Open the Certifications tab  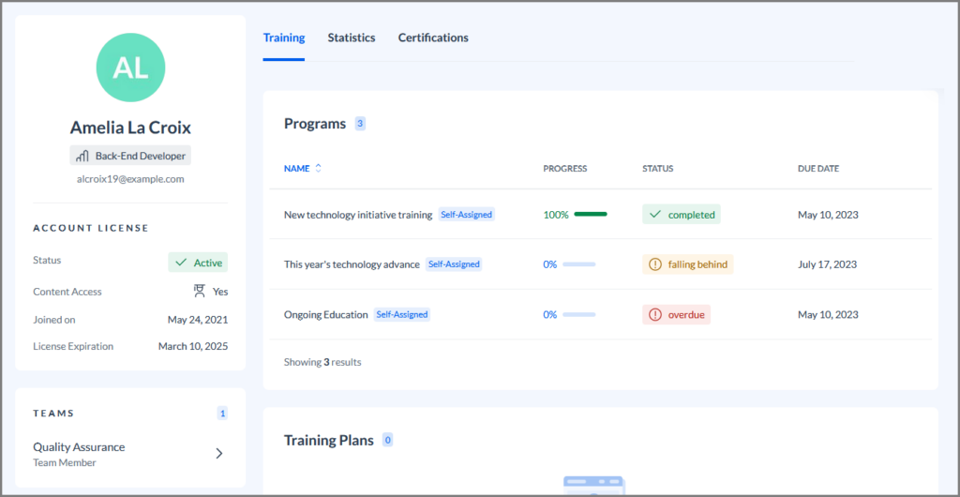pyautogui.click(x=433, y=37)
